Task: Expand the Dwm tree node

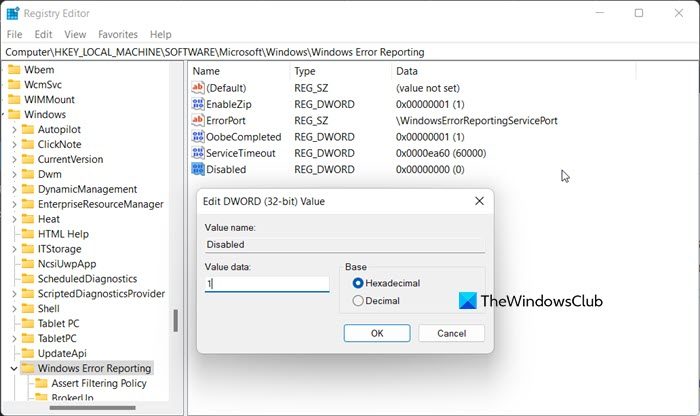Action: point(14,175)
